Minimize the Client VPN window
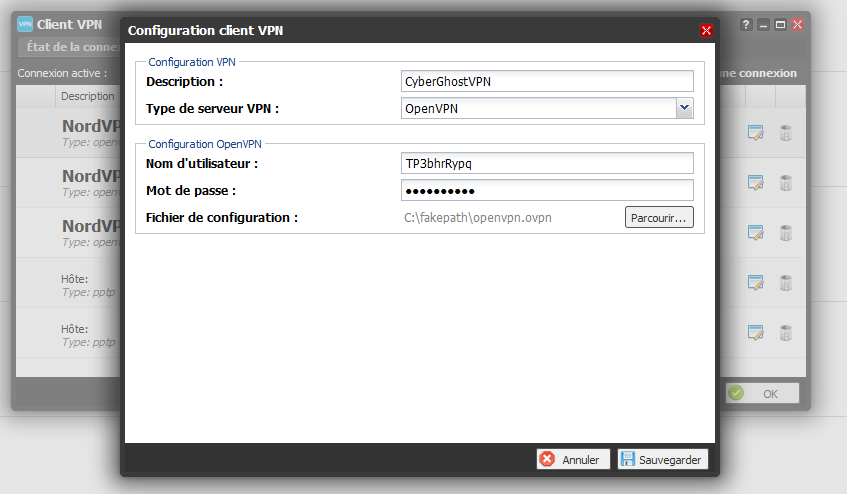The image size is (847, 494). coord(763,24)
